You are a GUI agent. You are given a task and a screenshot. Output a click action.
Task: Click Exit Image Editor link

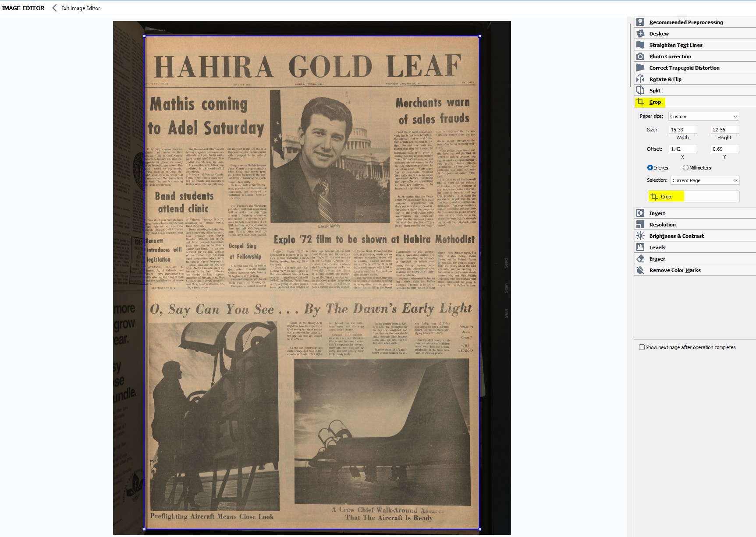[81, 8]
